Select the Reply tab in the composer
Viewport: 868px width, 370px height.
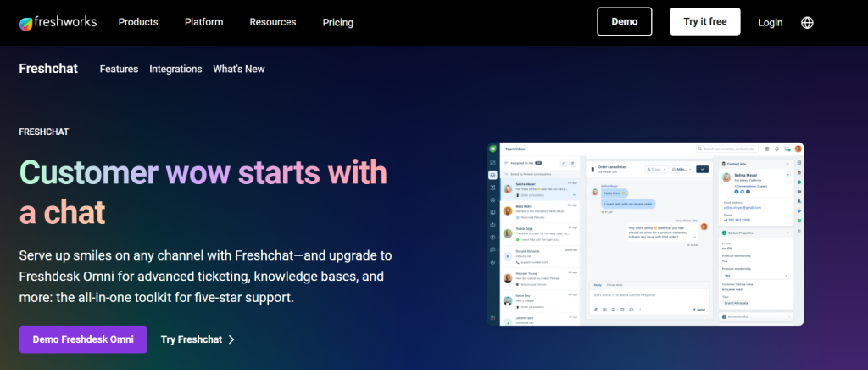(598, 285)
